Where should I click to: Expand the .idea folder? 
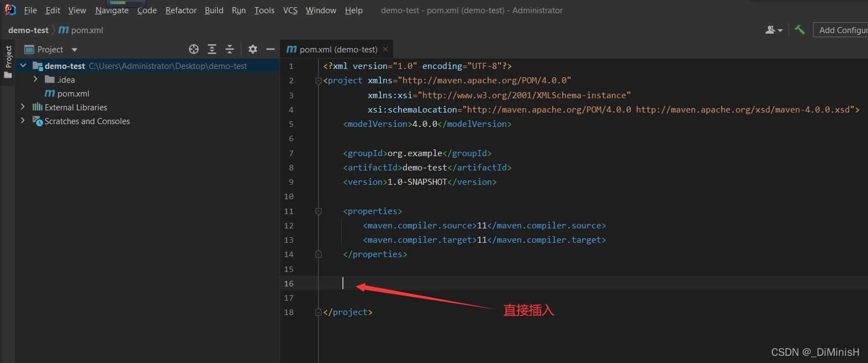pyautogui.click(x=36, y=79)
